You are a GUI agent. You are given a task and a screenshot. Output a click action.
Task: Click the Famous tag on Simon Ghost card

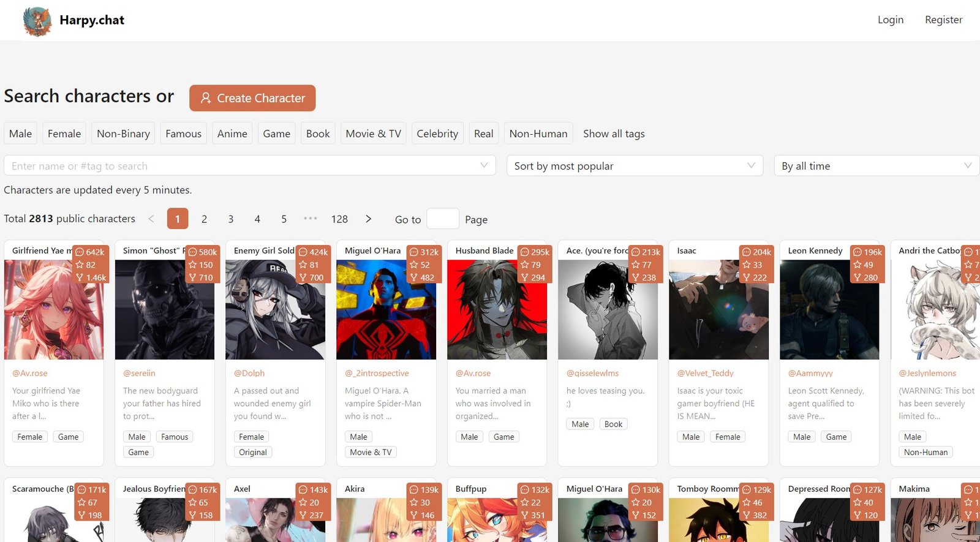pyautogui.click(x=175, y=437)
